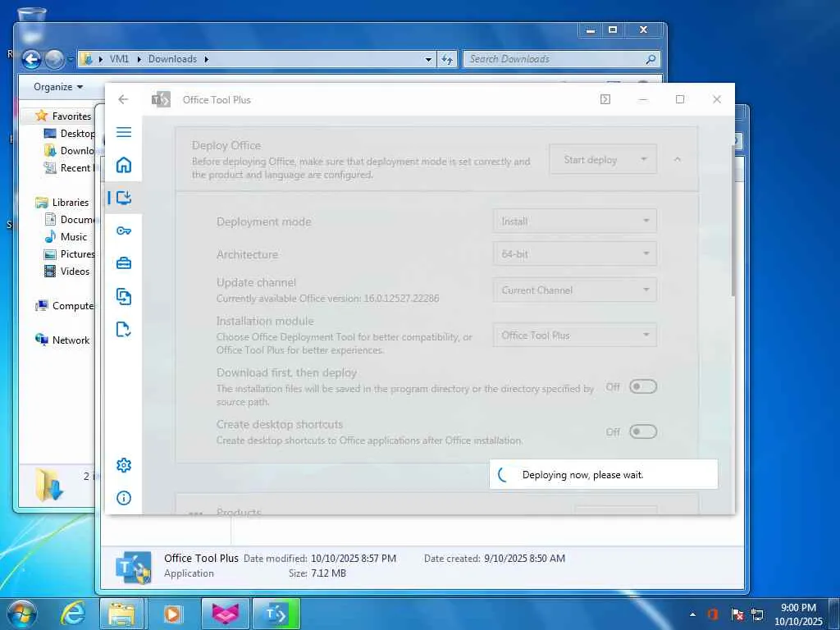Select the Deploy page icon in sidebar
The width and height of the screenshot is (840, 630).
[124, 198]
